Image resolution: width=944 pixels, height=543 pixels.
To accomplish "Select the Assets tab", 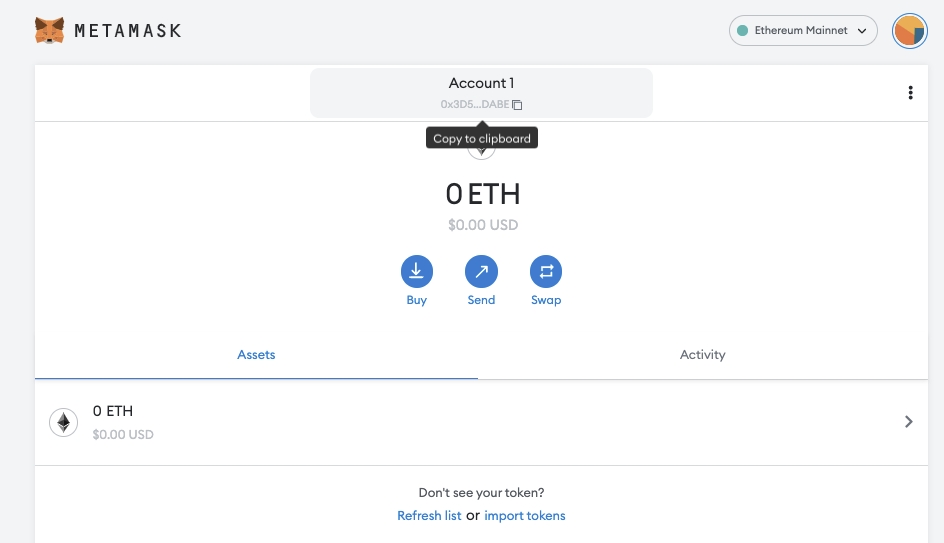I will tap(256, 355).
